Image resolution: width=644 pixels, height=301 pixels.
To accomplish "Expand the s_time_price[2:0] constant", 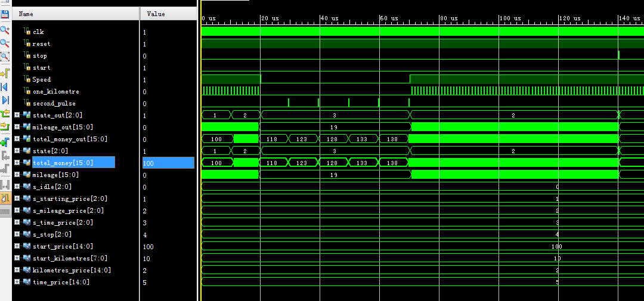I will [x=17, y=222].
